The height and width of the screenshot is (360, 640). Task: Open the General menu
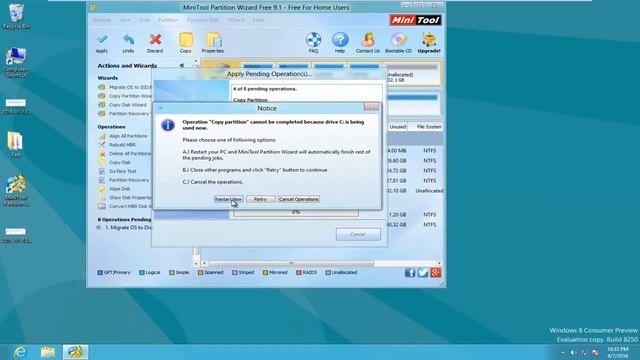pos(102,20)
